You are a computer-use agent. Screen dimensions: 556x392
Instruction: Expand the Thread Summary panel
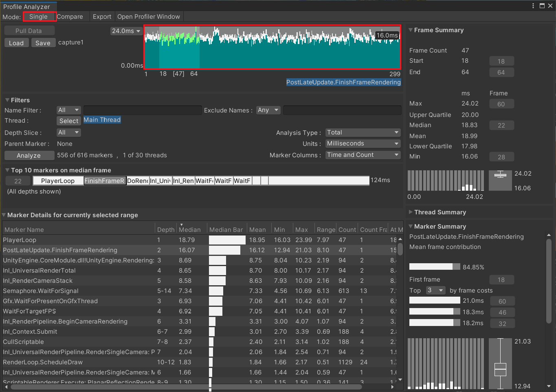click(411, 212)
